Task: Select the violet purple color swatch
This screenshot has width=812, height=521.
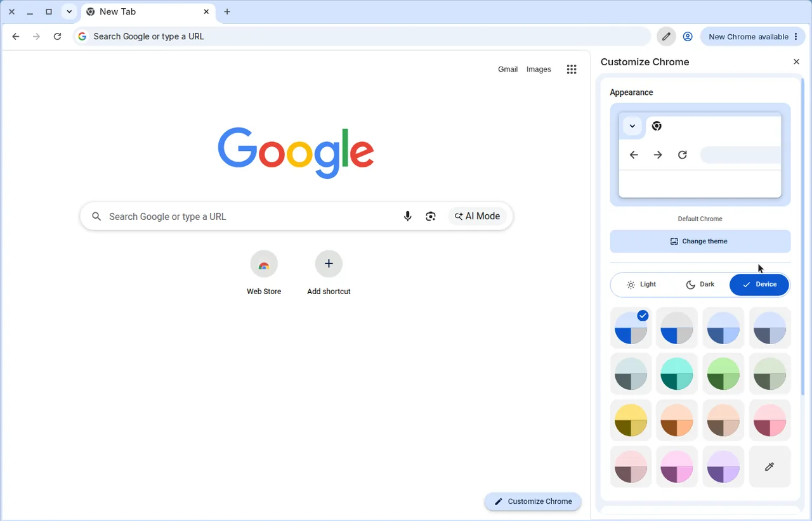Action: tap(723, 467)
